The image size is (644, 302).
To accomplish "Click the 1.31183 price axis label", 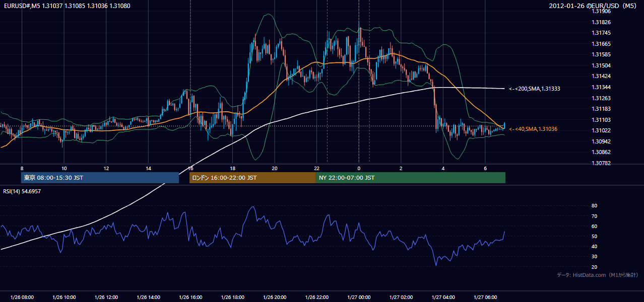I will click(602, 109).
